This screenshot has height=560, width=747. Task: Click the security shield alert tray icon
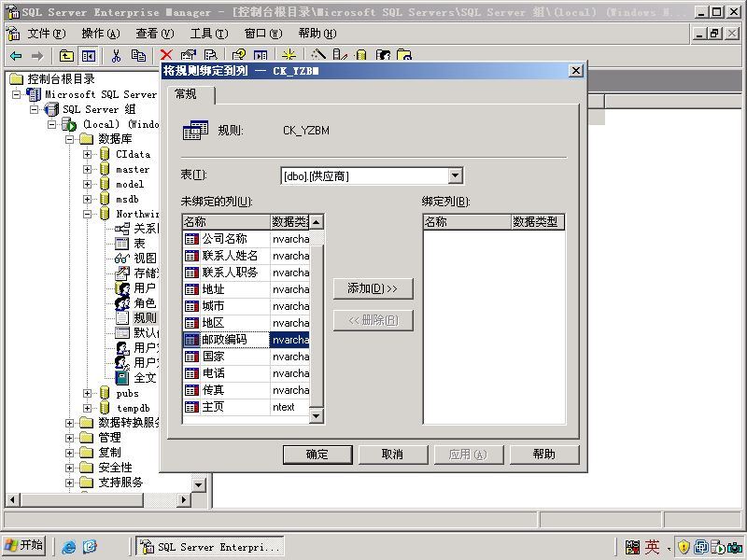684,547
